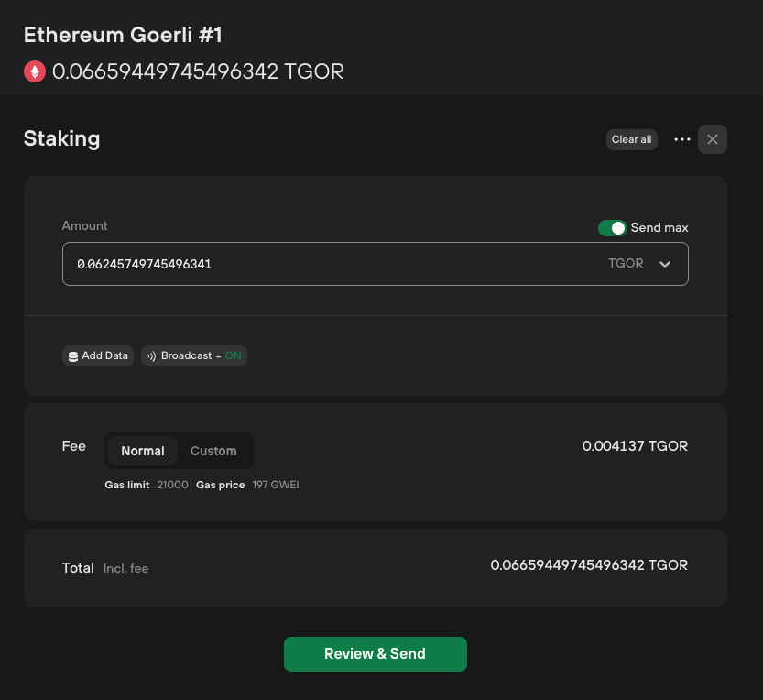Image resolution: width=763 pixels, height=700 pixels.
Task: Click the gas price value 197 GWEI
Action: 276,485
